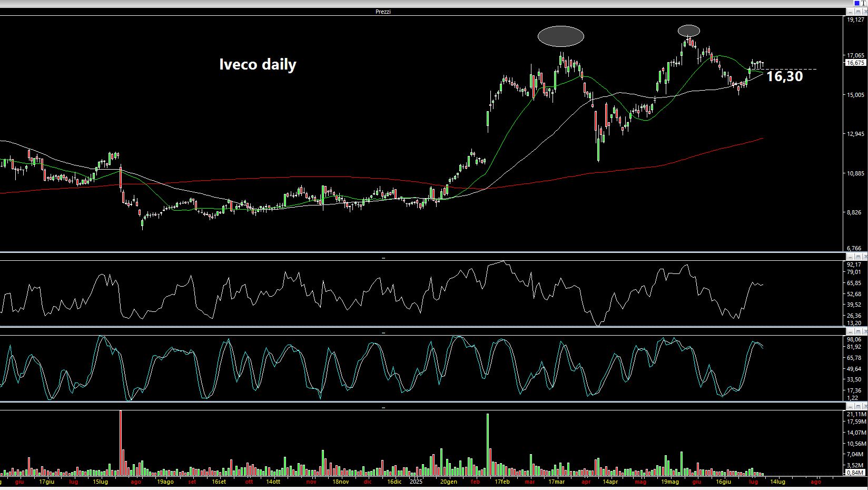Click the 0,84M current volume tag
The width and height of the screenshot is (868, 490).
(x=855, y=473)
